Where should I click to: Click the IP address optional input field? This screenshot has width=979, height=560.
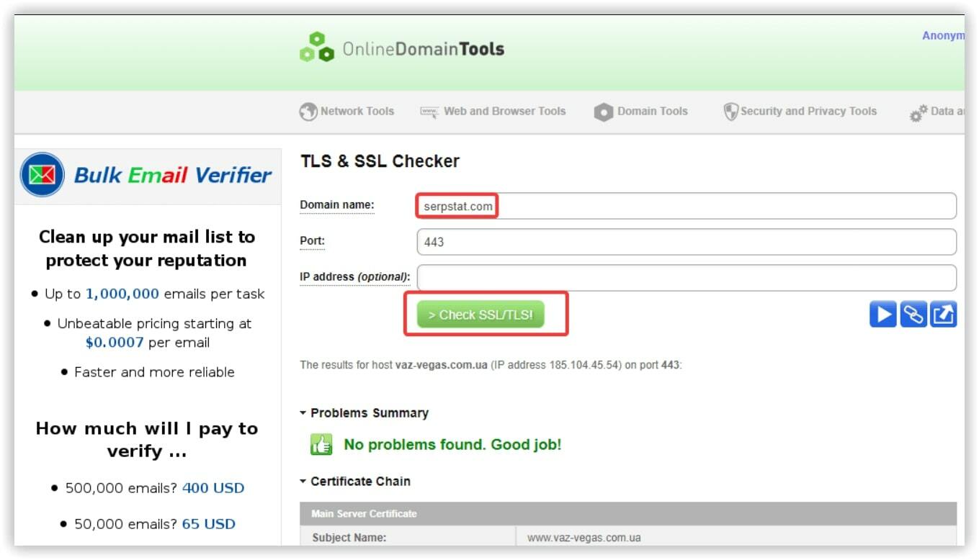coord(687,278)
